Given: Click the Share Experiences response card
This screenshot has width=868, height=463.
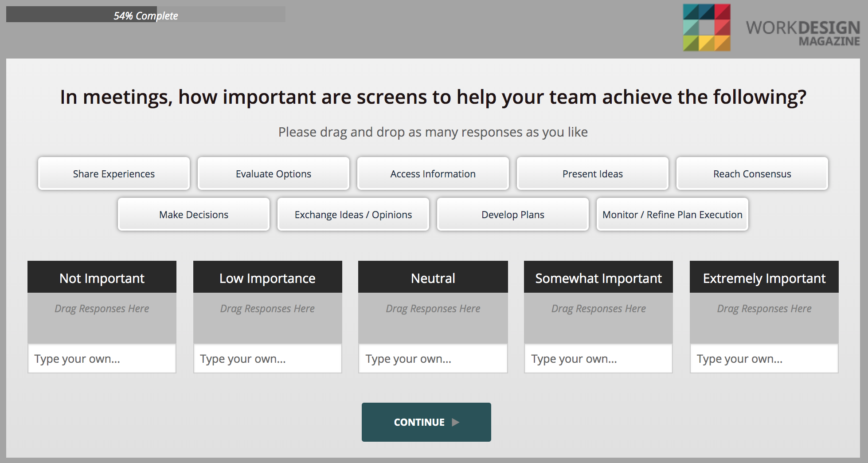Looking at the screenshot, I should 114,173.
